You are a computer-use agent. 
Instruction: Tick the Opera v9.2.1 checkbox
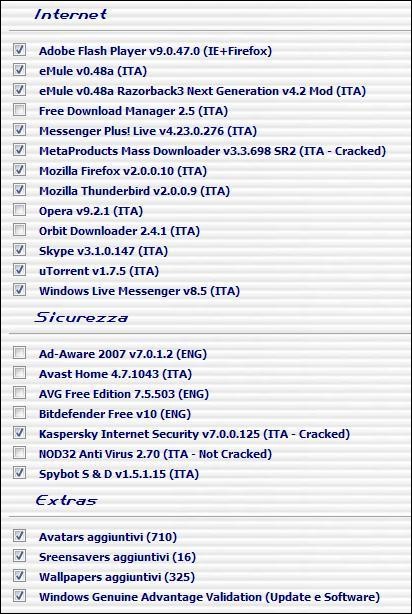click(19, 210)
